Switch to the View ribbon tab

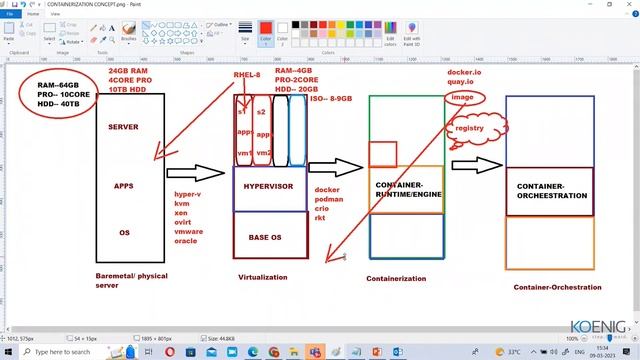click(x=55, y=13)
